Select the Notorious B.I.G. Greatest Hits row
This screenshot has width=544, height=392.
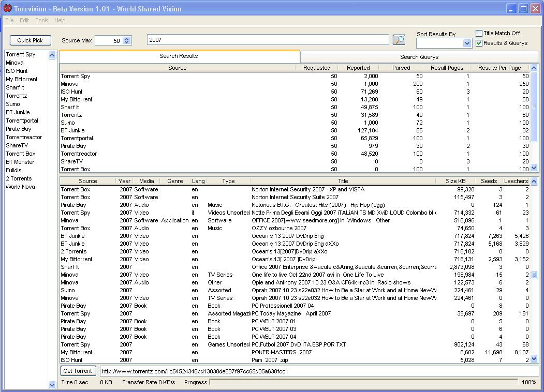point(295,205)
